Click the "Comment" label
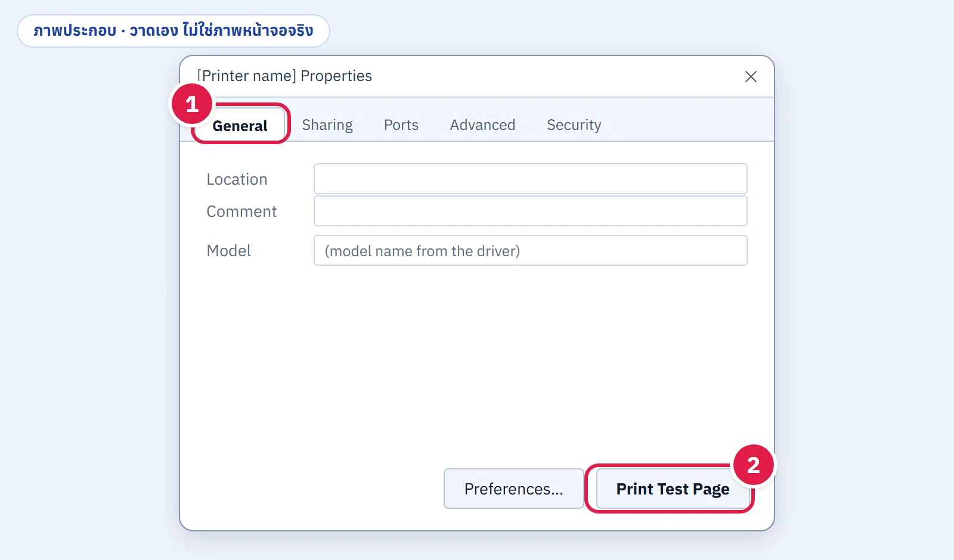Viewport: 954px width, 560px height. (x=241, y=211)
